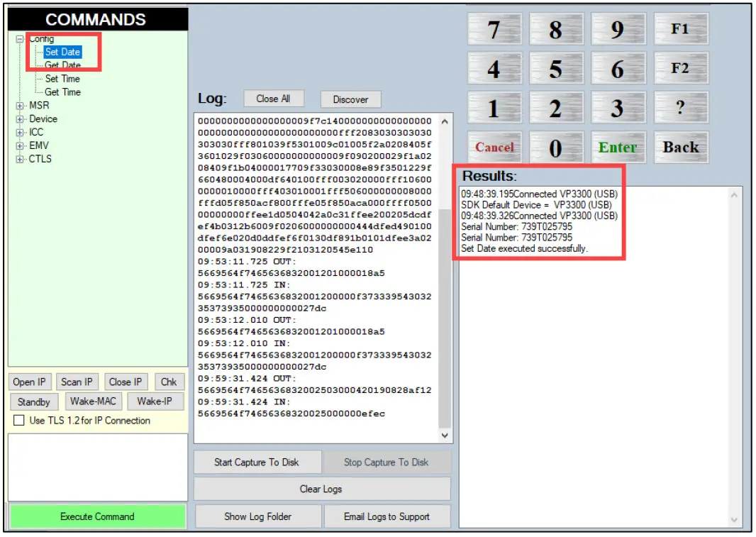Expand the MSR commands node

[x=21, y=106]
